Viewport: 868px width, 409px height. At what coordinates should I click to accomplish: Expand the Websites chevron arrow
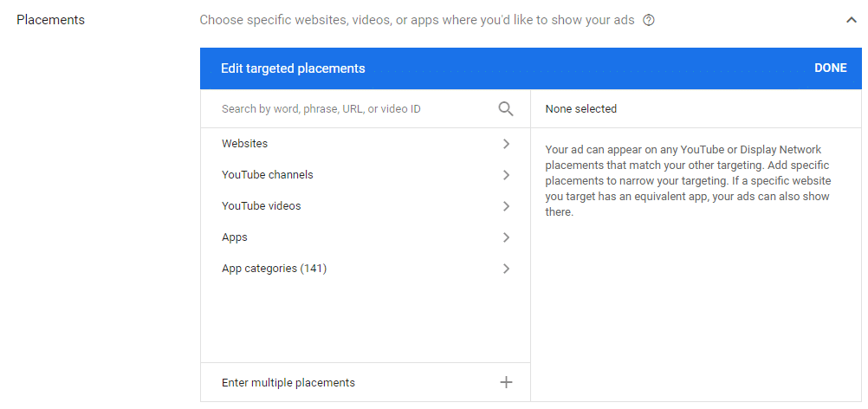506,144
